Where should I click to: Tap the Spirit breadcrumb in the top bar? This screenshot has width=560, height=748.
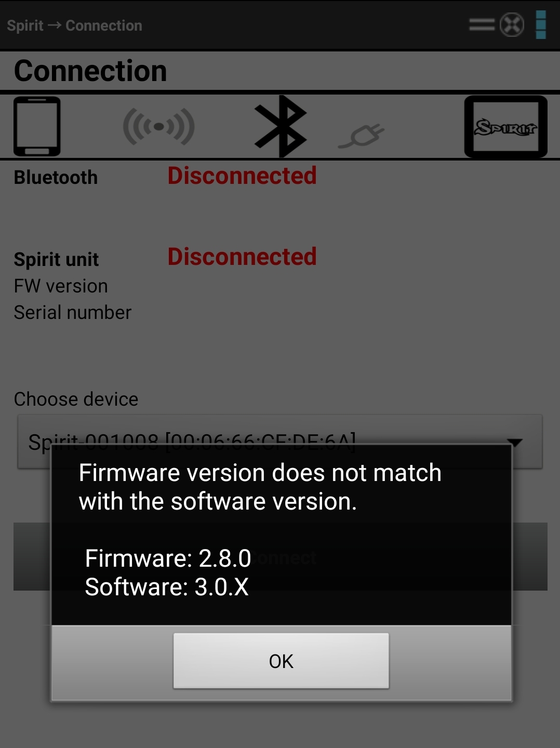(25, 25)
